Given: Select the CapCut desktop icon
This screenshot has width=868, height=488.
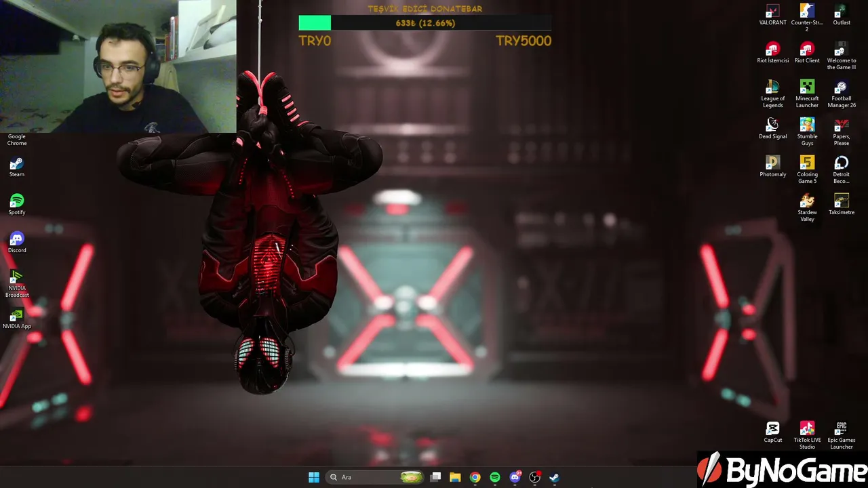Looking at the screenshot, I should pyautogui.click(x=772, y=432).
